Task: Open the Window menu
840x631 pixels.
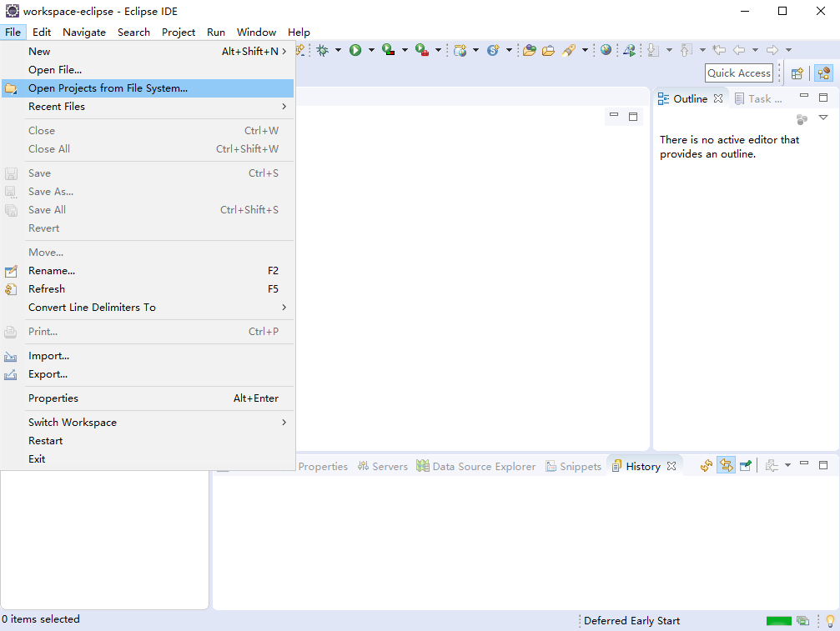Action: [x=256, y=33]
